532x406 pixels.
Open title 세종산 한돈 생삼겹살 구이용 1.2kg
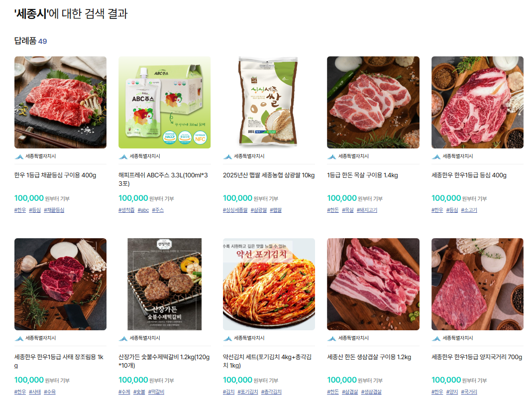pyautogui.click(x=369, y=357)
